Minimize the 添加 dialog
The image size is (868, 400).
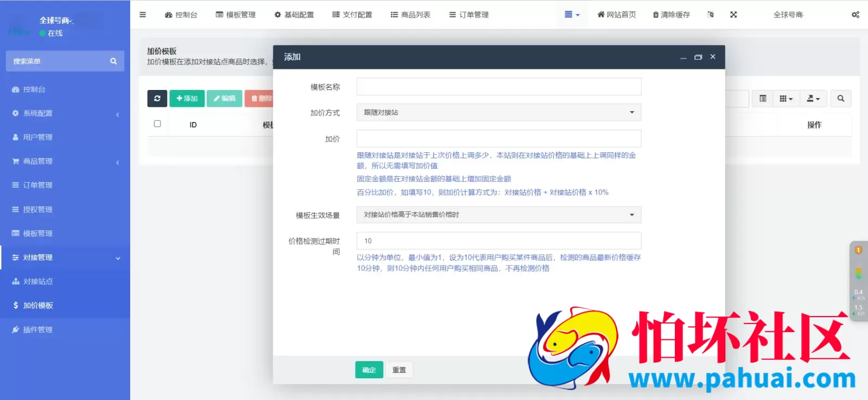[683, 57]
